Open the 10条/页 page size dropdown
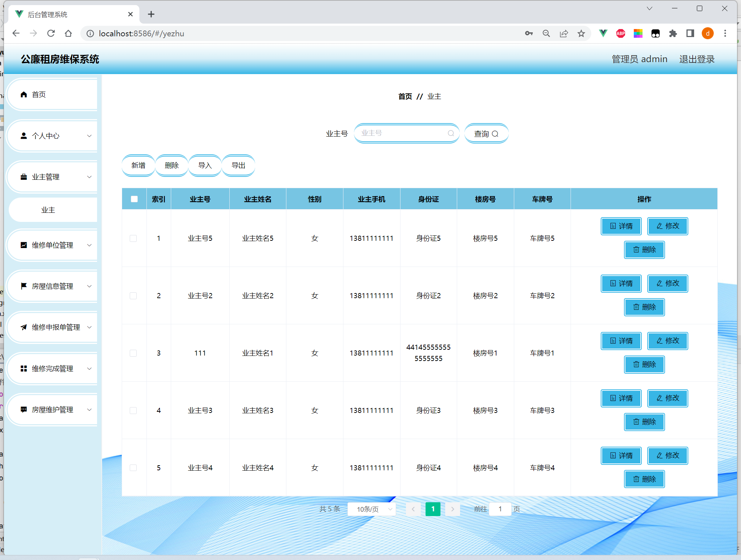This screenshot has height=560, width=741. pos(371,509)
